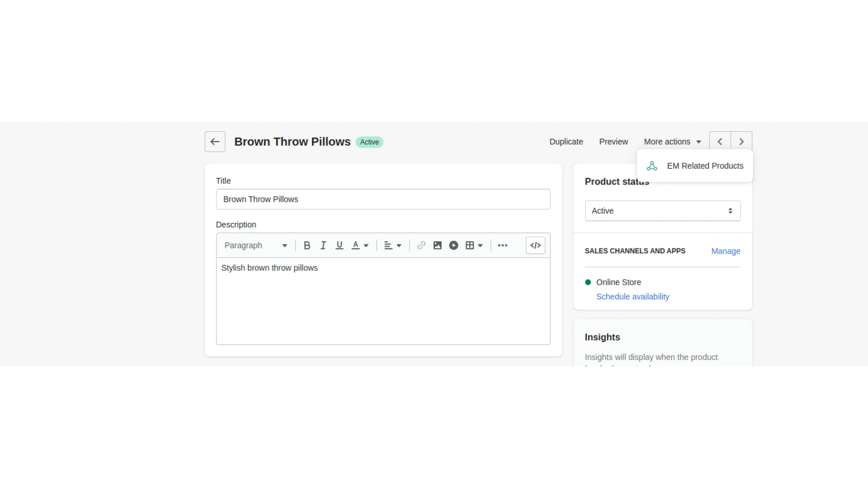Toggle bold formatting in description
The height and width of the screenshot is (488, 868).
(307, 246)
